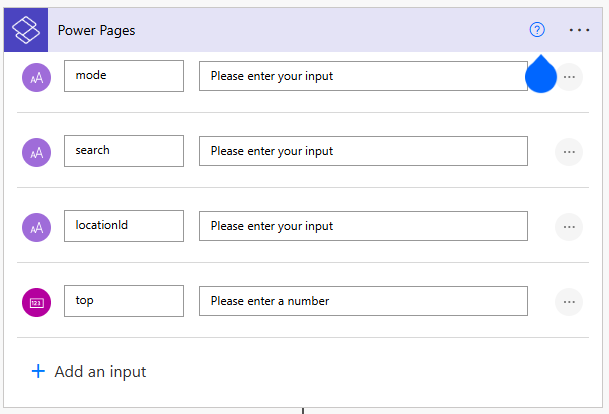This screenshot has height=414, width=609.
Task: Click the Power Pages connector icon
Action: click(x=26, y=30)
